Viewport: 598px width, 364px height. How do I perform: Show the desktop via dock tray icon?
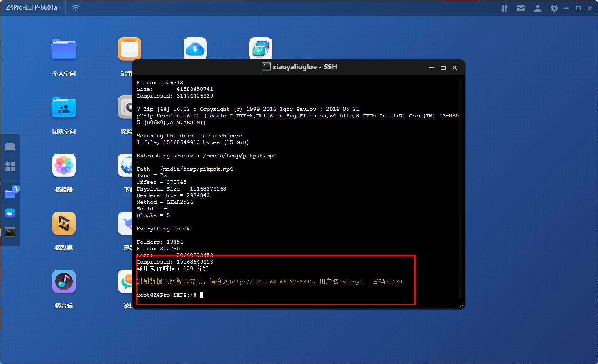click(x=10, y=147)
